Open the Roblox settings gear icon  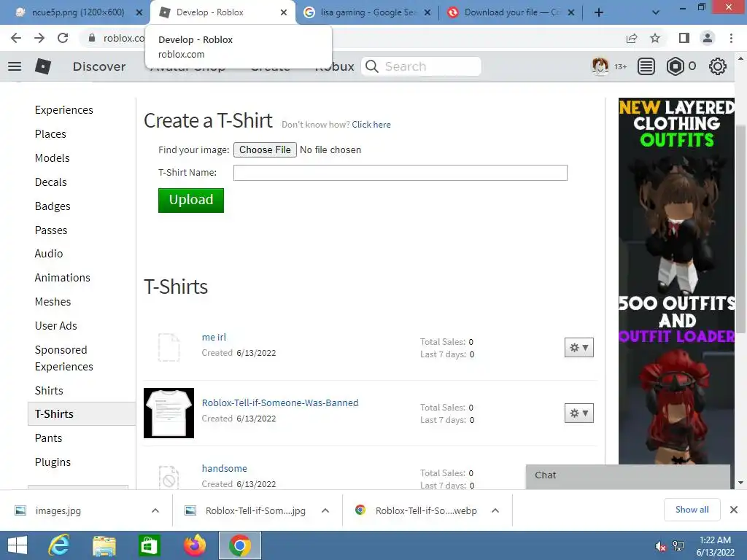click(x=718, y=66)
